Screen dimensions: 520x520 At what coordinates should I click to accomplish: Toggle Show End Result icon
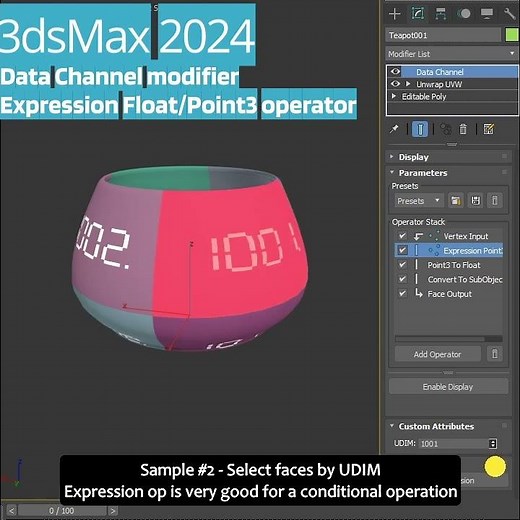420,129
